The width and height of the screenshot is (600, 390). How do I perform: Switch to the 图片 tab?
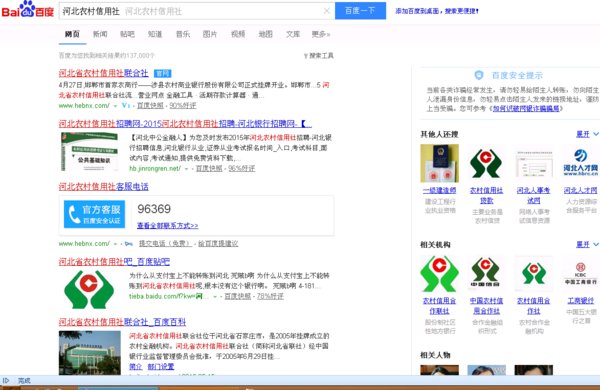pos(210,34)
